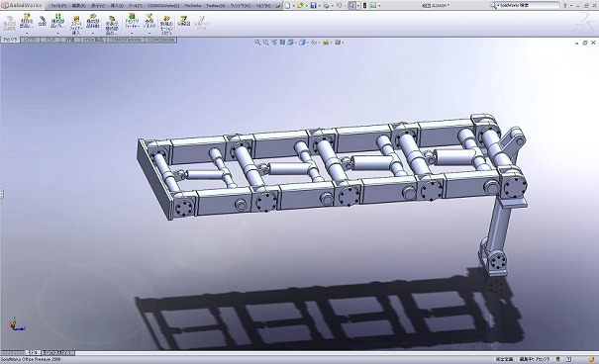
Task: Click the Rebuild traffic light icon
Action: click(x=364, y=5)
